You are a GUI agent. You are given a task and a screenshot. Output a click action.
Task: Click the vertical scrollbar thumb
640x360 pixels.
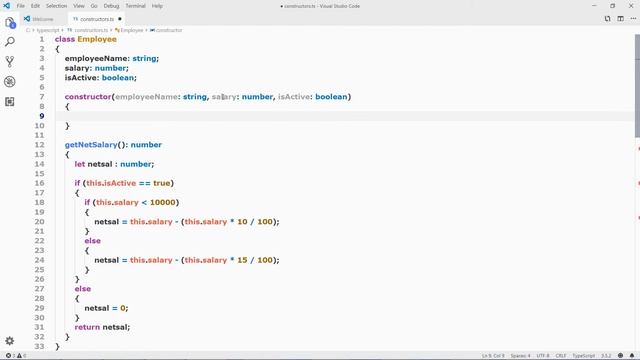coord(637,86)
